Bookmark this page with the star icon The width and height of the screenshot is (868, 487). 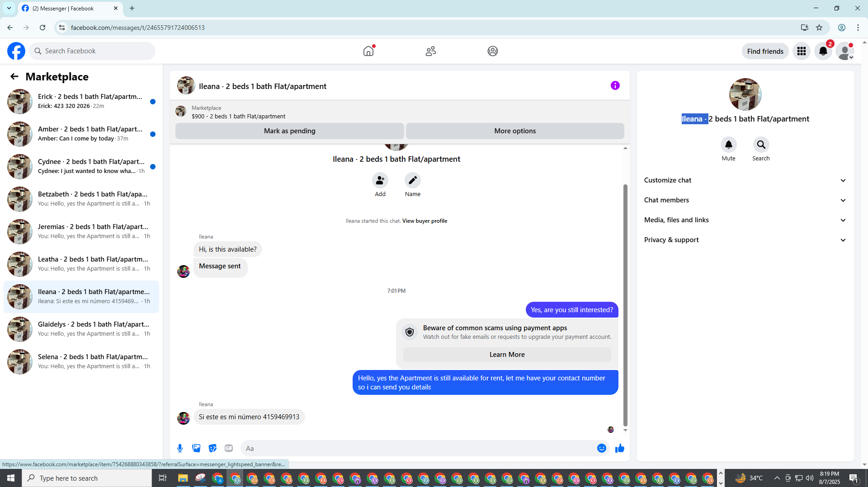point(819,28)
